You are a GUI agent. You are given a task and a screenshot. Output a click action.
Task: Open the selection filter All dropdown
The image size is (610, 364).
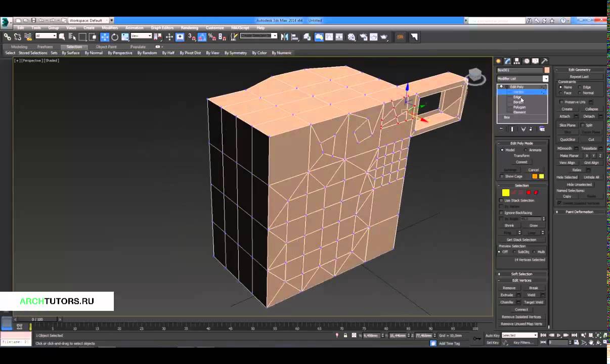coord(46,36)
